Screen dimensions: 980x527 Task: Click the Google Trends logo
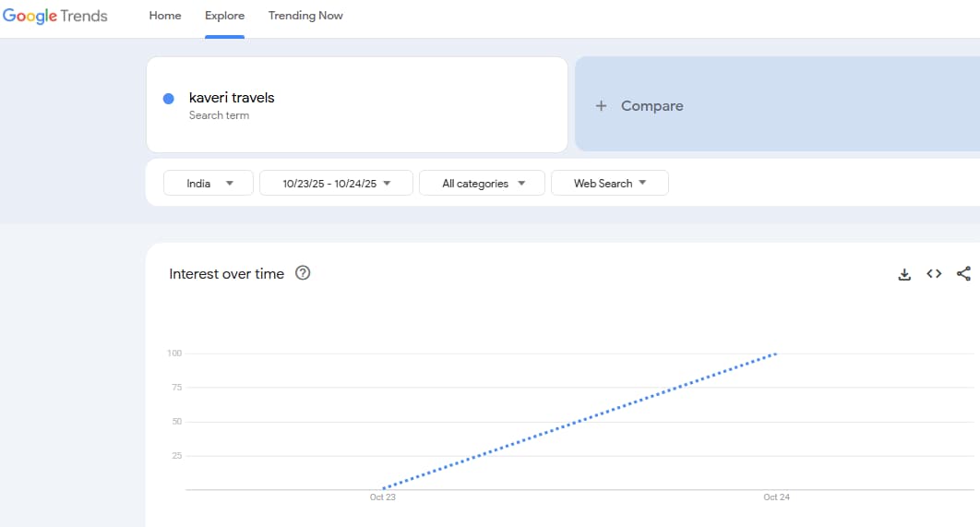tap(55, 16)
